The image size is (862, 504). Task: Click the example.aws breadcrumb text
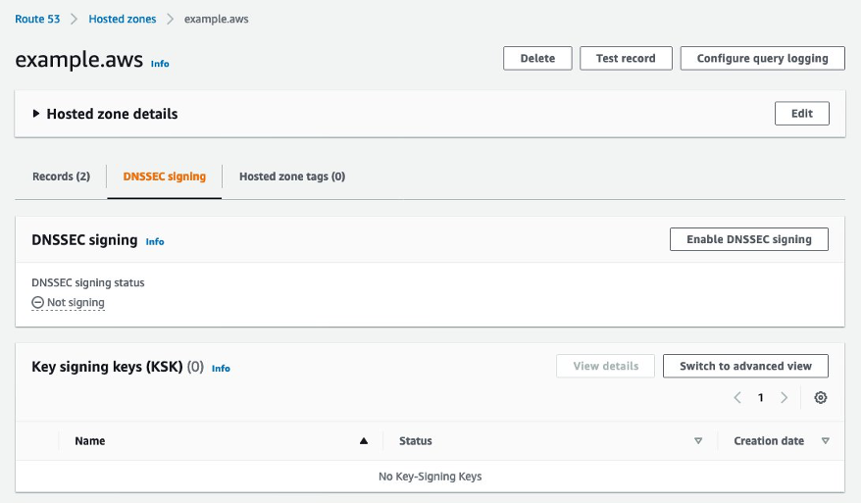pyautogui.click(x=216, y=19)
